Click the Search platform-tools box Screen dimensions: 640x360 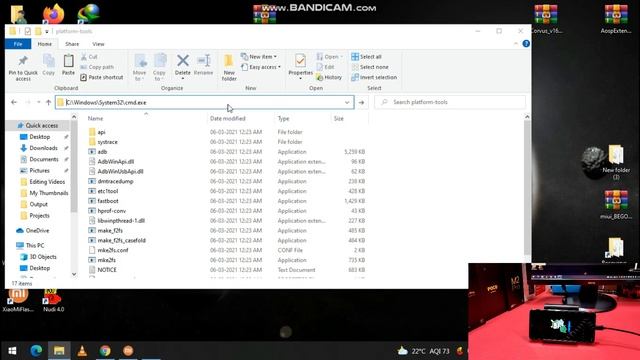[450, 102]
